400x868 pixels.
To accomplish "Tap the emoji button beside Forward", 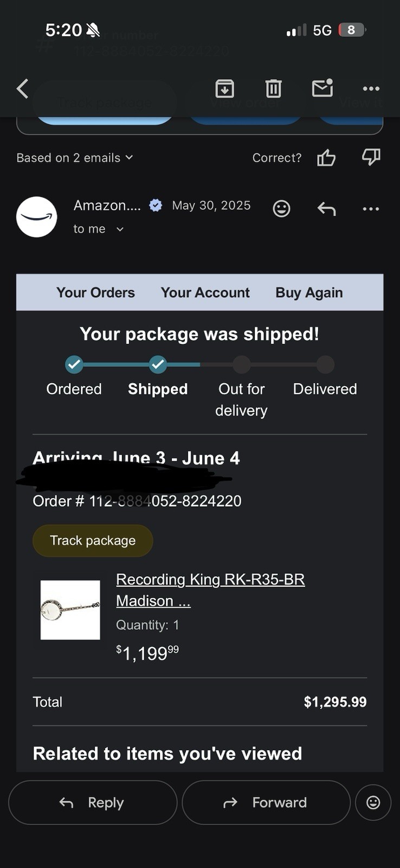I will pyautogui.click(x=373, y=802).
